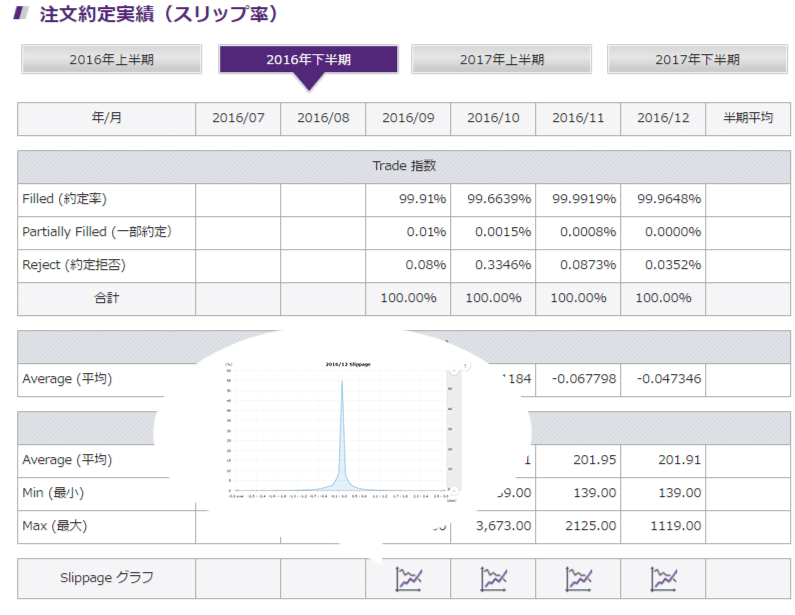Image resolution: width=795 pixels, height=615 pixels.
Task: Click the Filled (約定率) row label
Action: tap(64, 199)
